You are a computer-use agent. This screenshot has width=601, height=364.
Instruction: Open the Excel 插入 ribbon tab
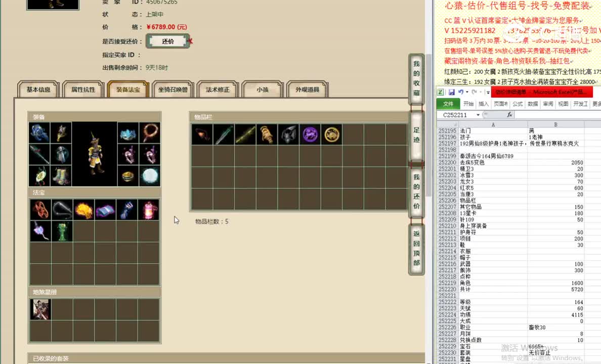pos(484,104)
